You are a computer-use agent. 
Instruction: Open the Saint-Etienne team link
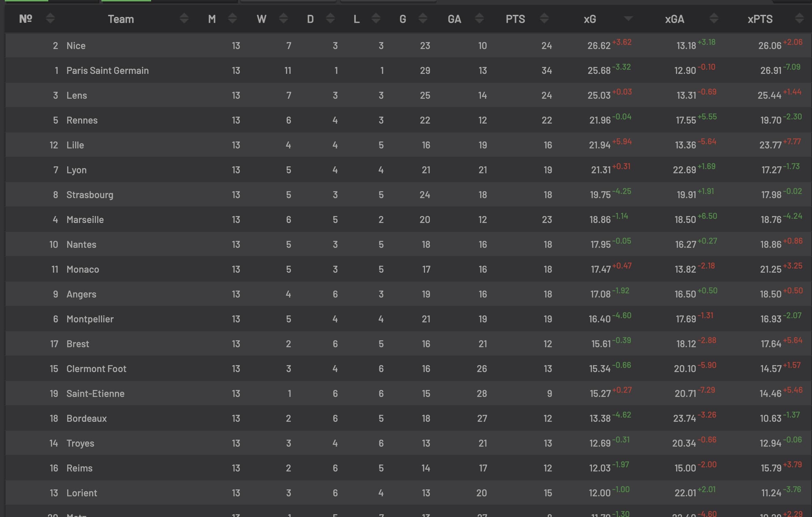tap(96, 393)
